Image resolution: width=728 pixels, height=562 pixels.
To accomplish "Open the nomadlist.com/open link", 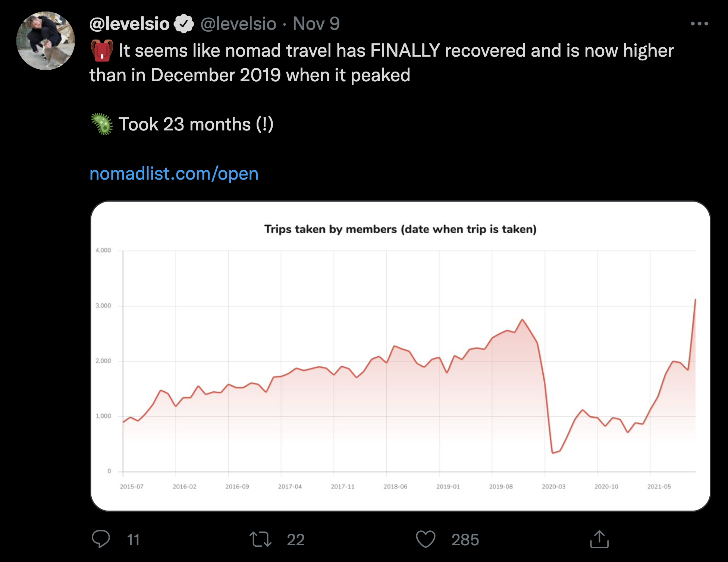I will coord(174,173).
